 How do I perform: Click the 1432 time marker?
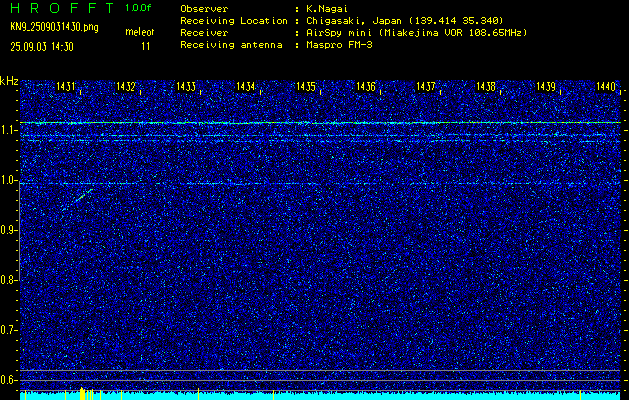tap(126, 86)
